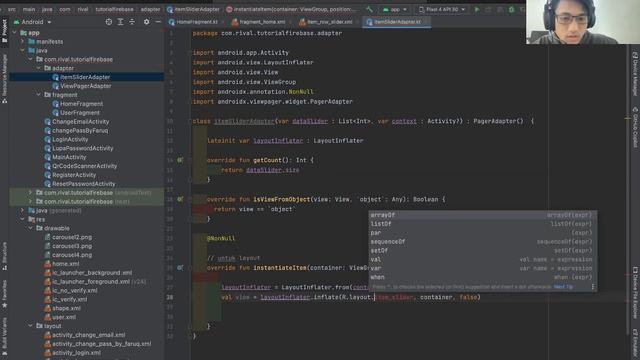Collapse the drawable folder

(x=31, y=228)
